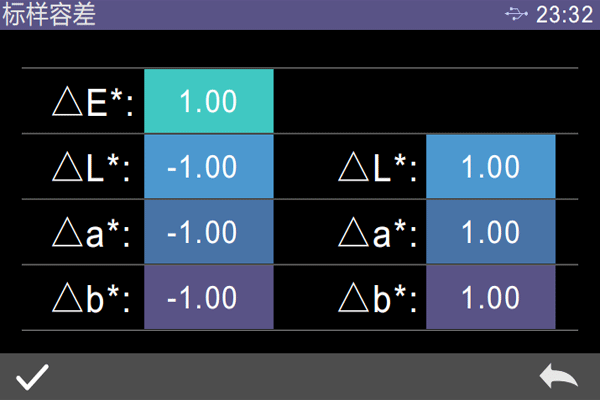Edit the ΔL* upper limit showing 1.00

490,166
